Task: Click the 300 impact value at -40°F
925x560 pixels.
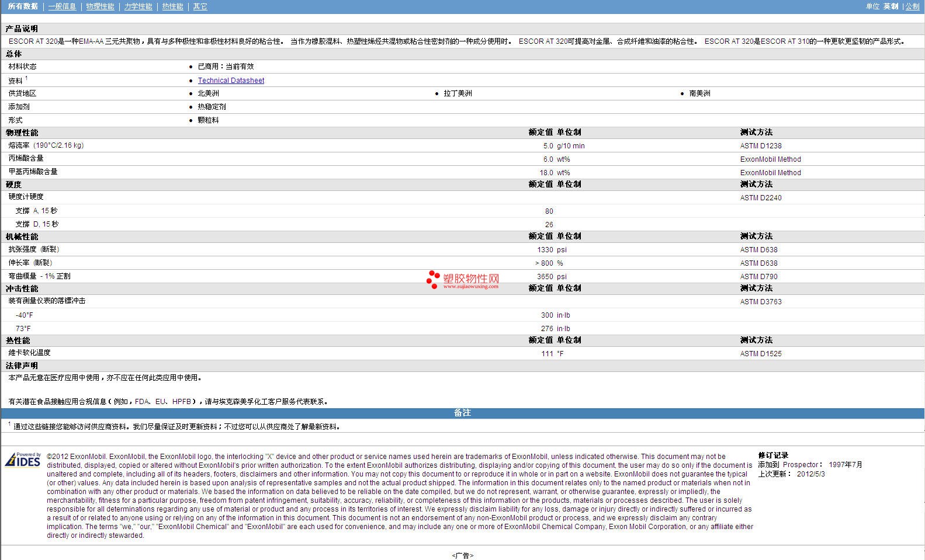Action: (547, 315)
